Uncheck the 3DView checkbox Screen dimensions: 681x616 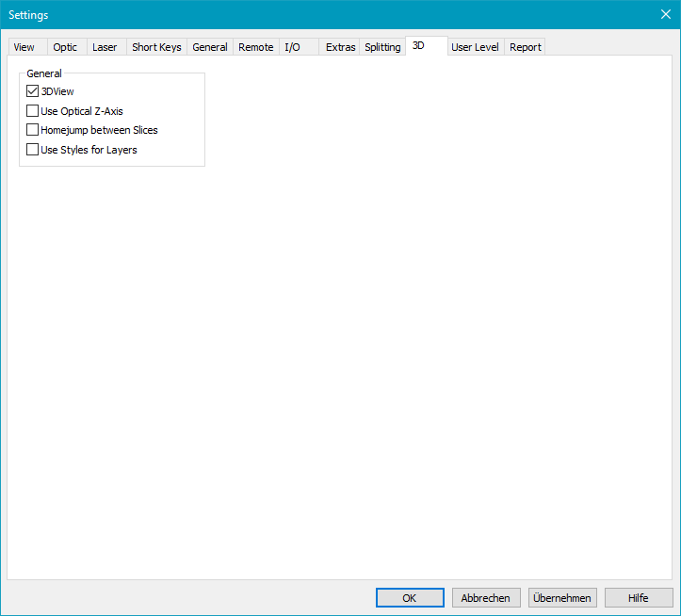coord(33,91)
